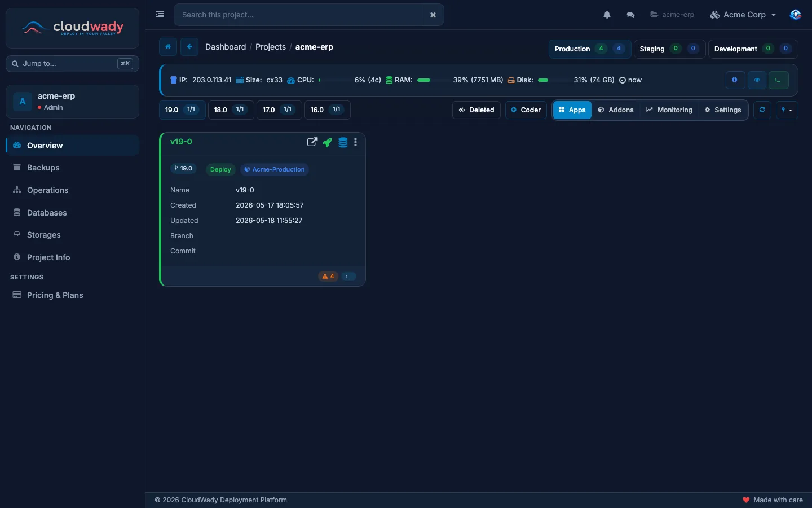Viewport: 812px width, 508px height.
Task: Click the refresh apps icon
Action: [762, 110]
